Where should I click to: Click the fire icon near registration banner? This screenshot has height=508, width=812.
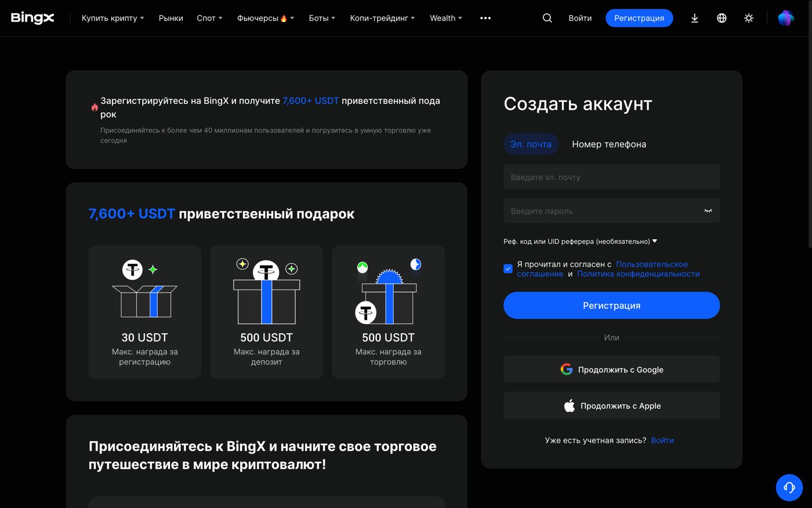95,107
